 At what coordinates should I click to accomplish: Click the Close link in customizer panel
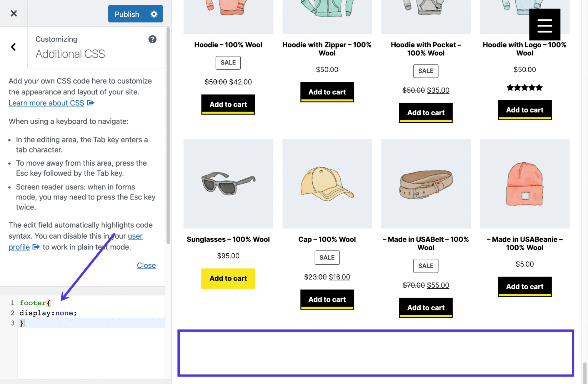[x=146, y=265]
